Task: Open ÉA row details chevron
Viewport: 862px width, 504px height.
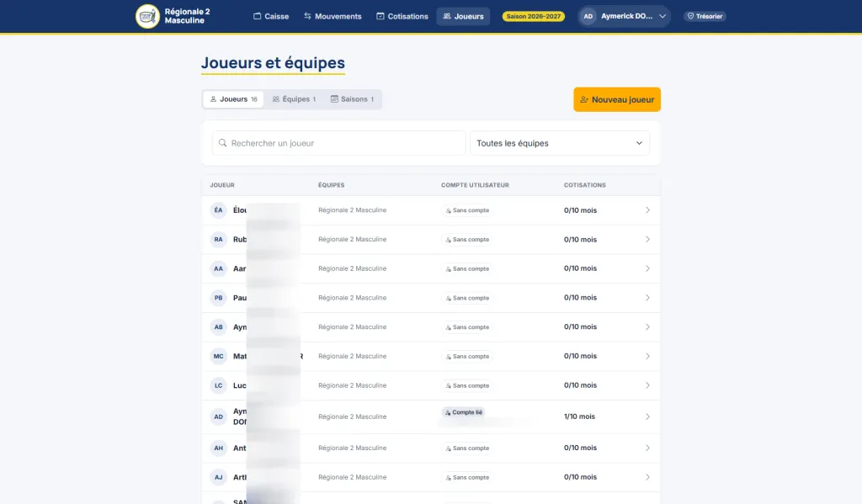Action: coord(647,210)
